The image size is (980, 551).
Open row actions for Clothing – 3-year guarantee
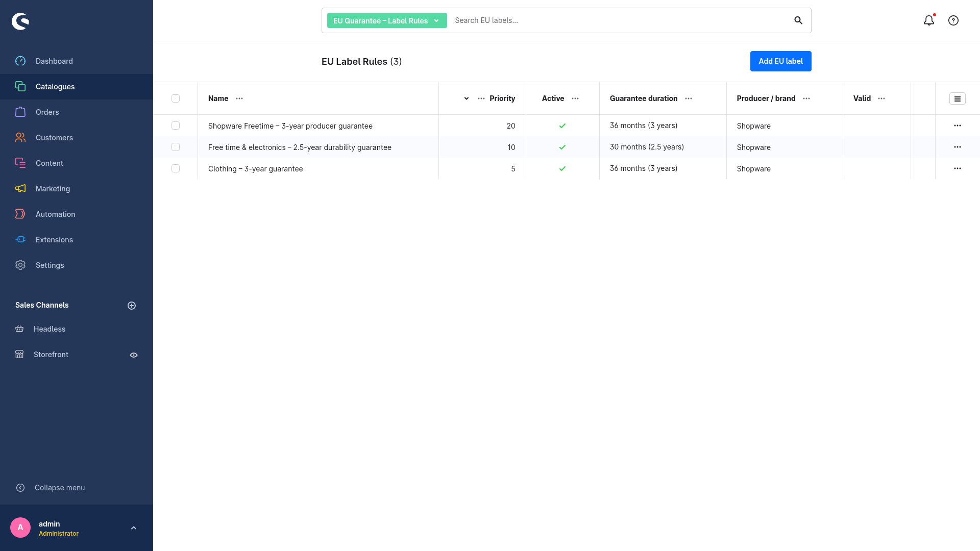point(958,168)
